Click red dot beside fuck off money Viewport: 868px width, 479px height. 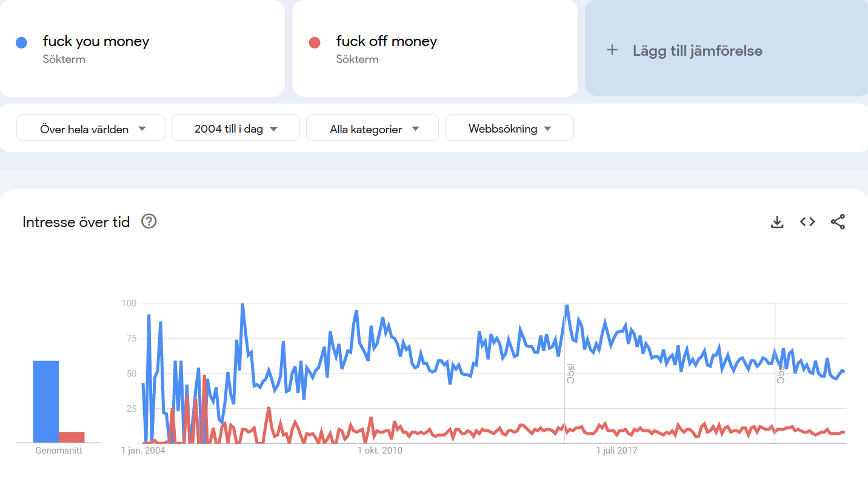[x=314, y=42]
